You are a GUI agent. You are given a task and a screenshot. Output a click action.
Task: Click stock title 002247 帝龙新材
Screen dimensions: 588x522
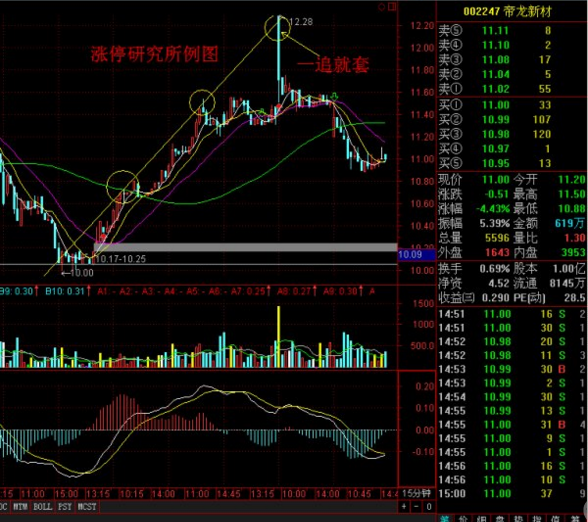(507, 12)
